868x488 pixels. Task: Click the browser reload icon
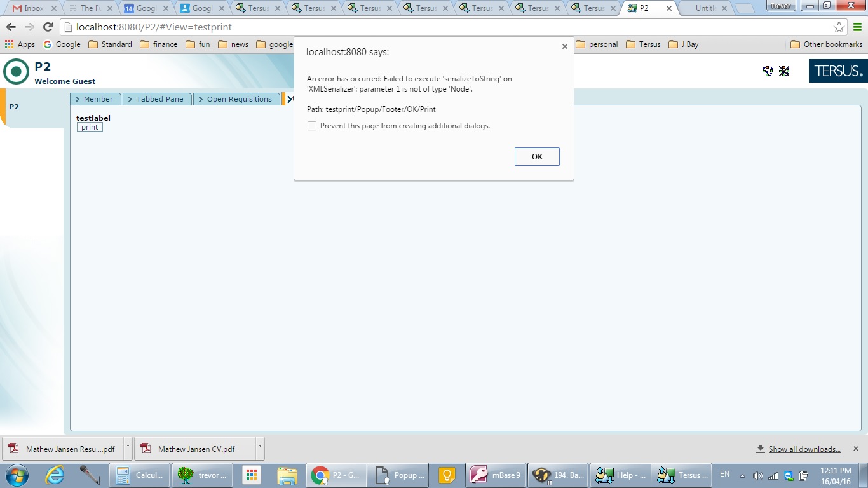(48, 27)
